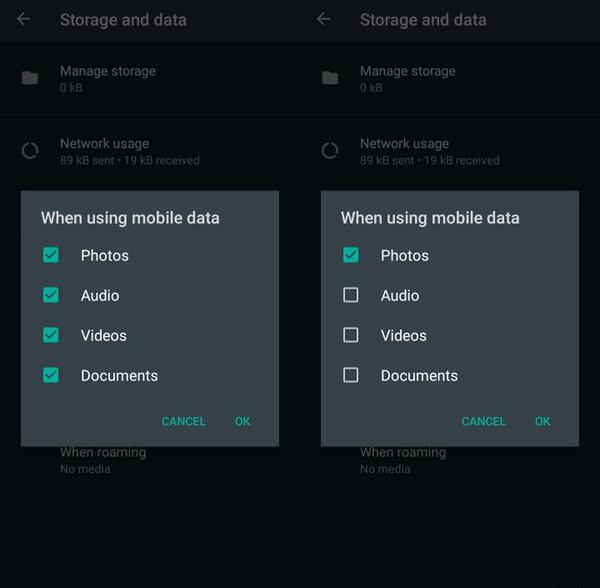Tap CANCEL in the left dialog
The height and width of the screenshot is (588, 600).
coord(184,421)
